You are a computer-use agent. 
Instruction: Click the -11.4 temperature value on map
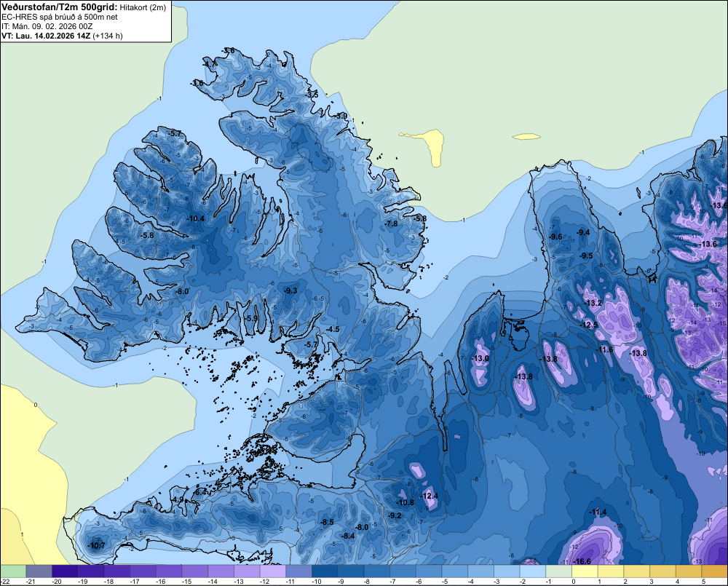point(598,512)
